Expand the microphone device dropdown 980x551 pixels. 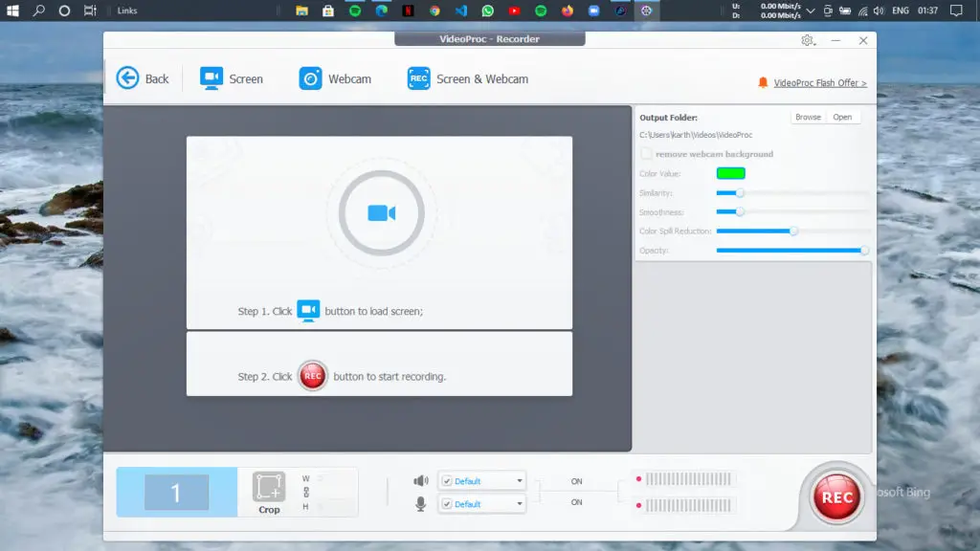pyautogui.click(x=520, y=504)
